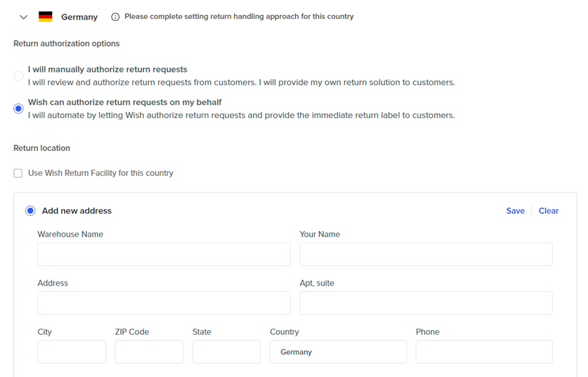This screenshot has width=588, height=377.
Task: Click the City text field
Action: [x=71, y=352]
